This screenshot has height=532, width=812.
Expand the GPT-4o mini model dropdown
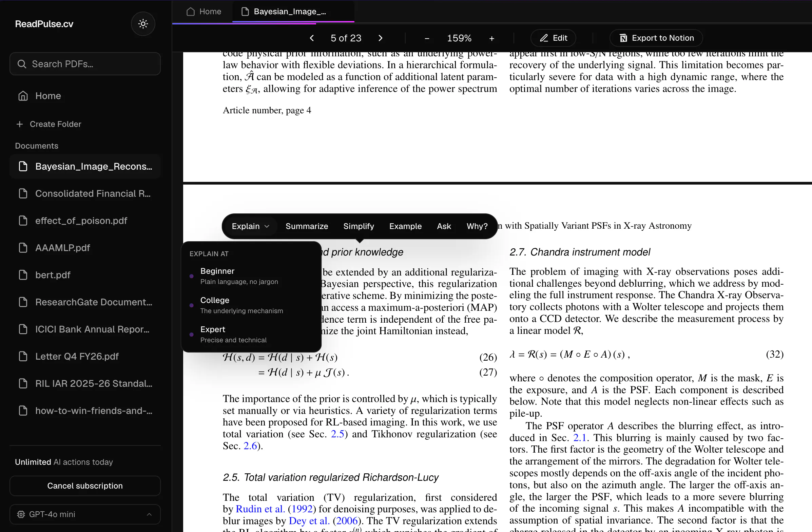(x=85, y=514)
